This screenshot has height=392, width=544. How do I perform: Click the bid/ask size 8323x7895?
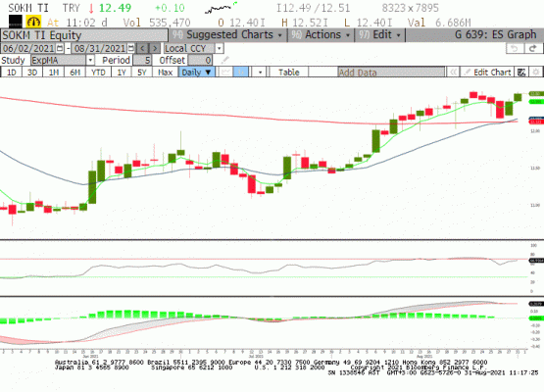[411, 8]
